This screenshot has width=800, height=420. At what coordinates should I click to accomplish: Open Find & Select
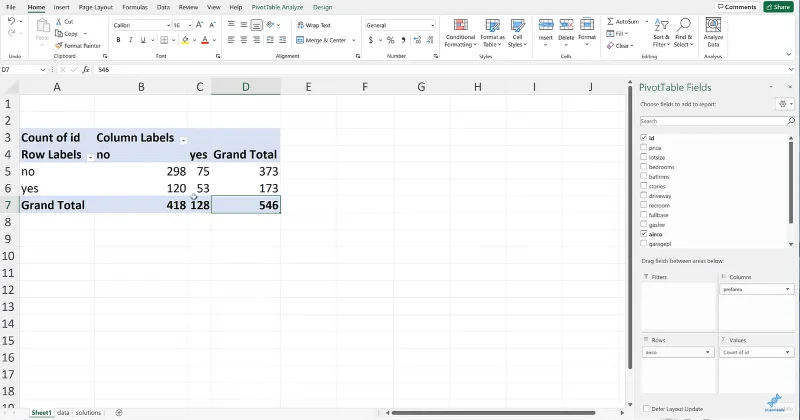point(683,33)
